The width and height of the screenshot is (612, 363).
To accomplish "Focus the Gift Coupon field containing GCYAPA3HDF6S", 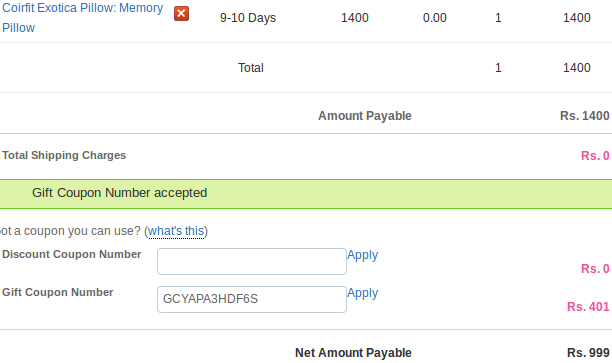I will (252, 299).
